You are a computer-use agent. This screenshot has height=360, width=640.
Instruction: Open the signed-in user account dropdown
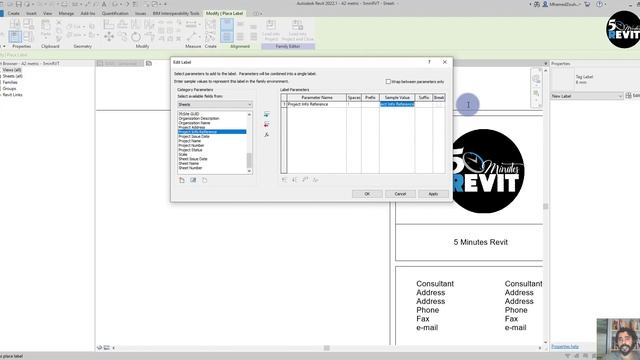tap(561, 4)
